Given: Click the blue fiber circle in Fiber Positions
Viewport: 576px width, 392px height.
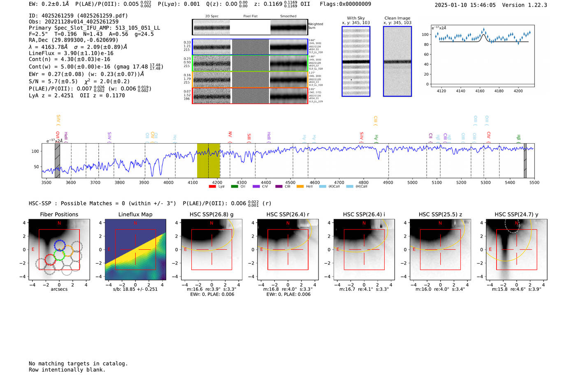Looking at the screenshot, I should click(x=60, y=246).
